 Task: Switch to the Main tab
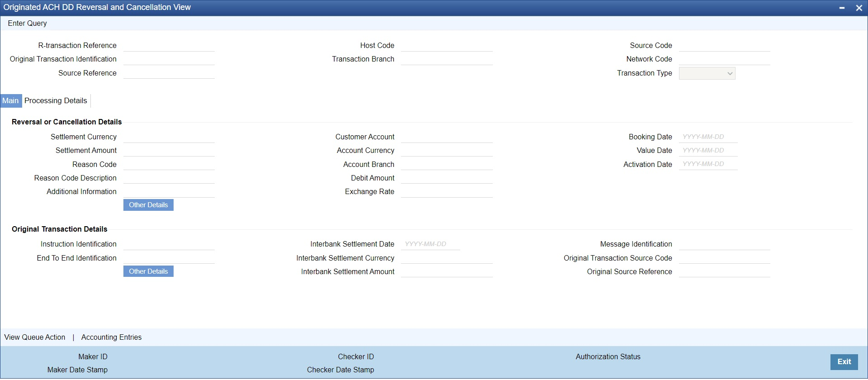point(11,101)
